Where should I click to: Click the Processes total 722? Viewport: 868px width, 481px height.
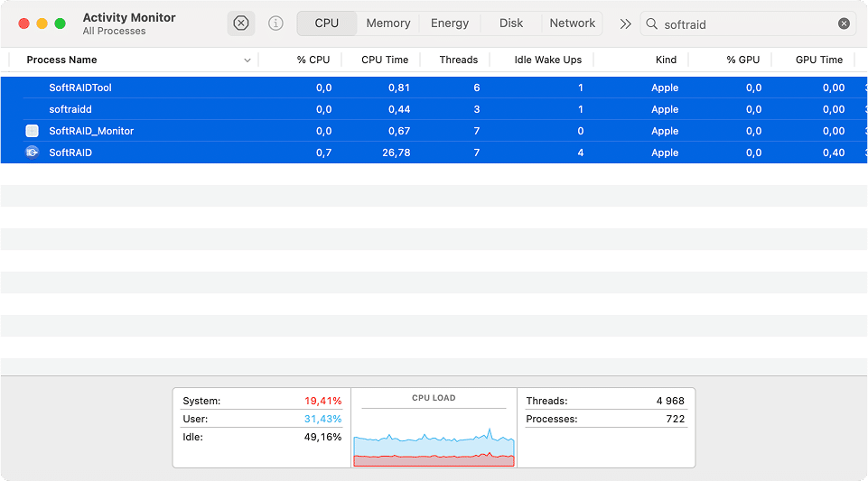pos(676,419)
